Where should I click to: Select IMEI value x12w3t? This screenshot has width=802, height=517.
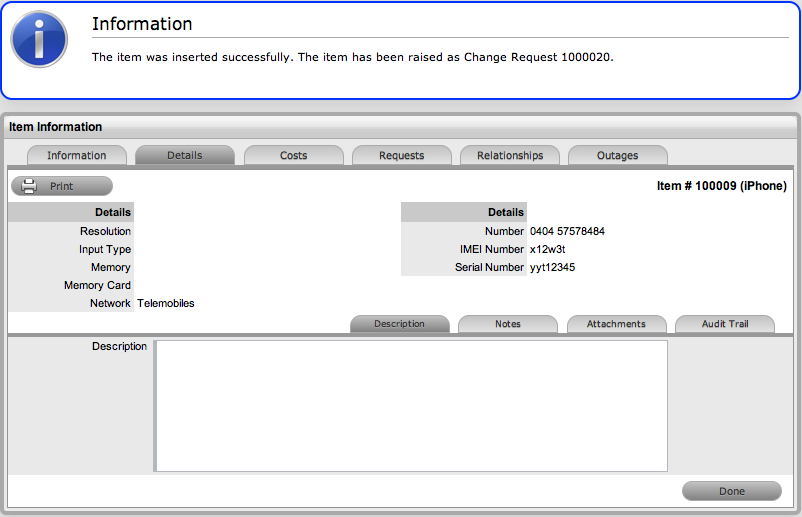pyautogui.click(x=547, y=249)
